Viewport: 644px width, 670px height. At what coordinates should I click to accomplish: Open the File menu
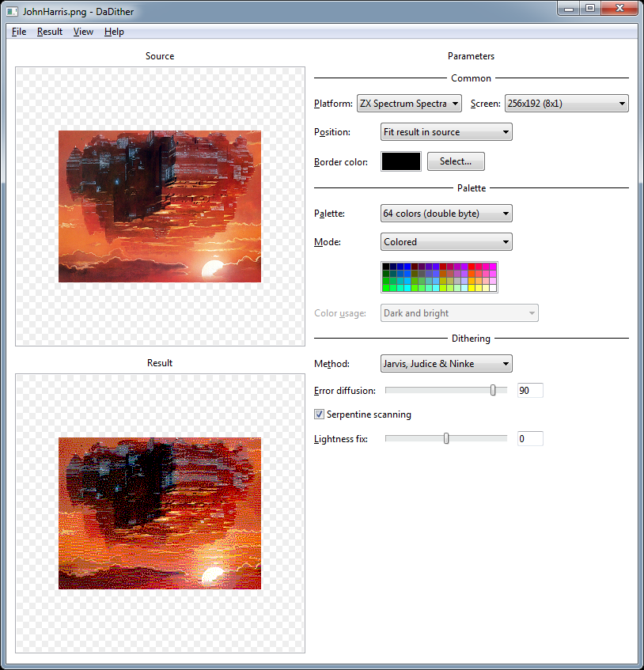coord(19,32)
